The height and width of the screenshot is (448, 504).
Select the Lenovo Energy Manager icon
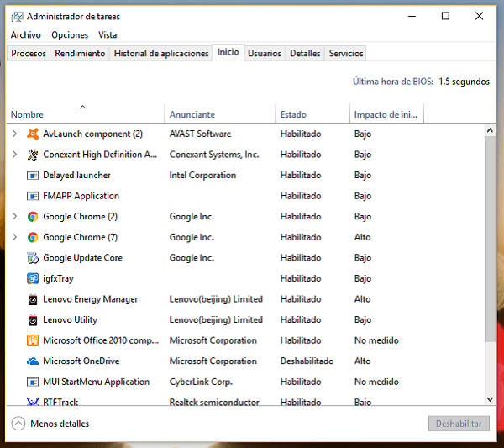pyautogui.click(x=33, y=299)
